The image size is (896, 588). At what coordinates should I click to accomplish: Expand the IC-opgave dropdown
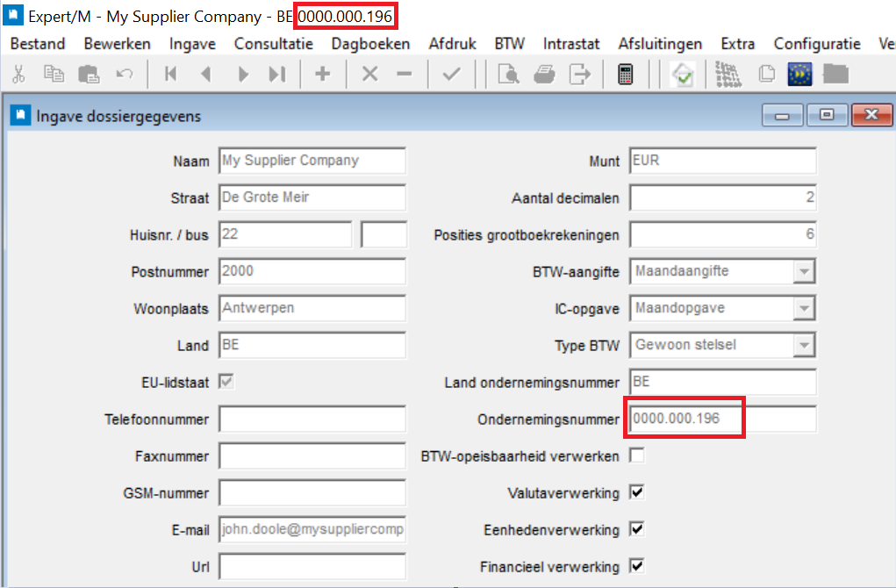click(x=803, y=309)
